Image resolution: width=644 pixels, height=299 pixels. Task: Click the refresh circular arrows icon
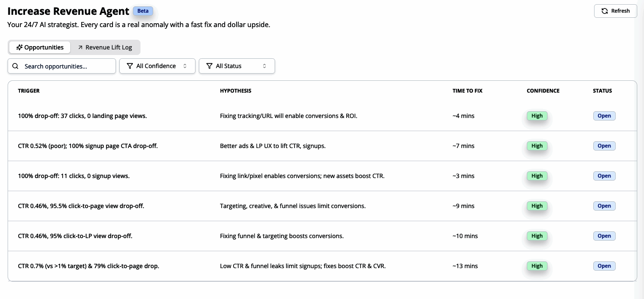[605, 11]
